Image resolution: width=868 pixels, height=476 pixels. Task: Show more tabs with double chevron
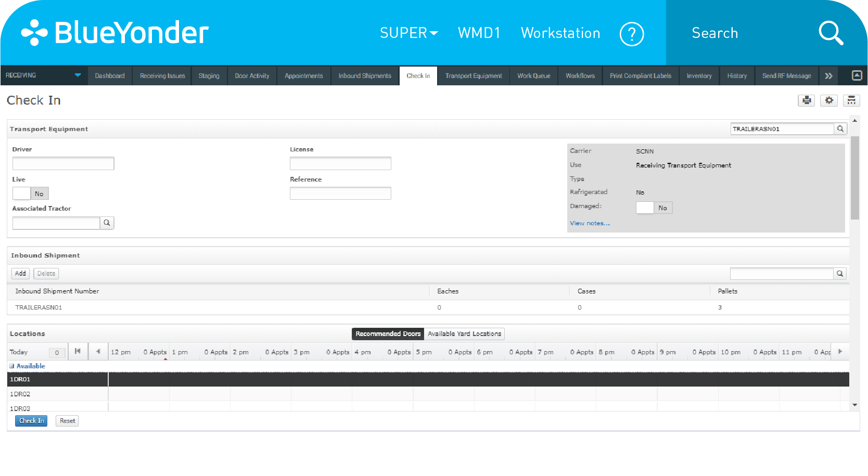click(x=829, y=76)
